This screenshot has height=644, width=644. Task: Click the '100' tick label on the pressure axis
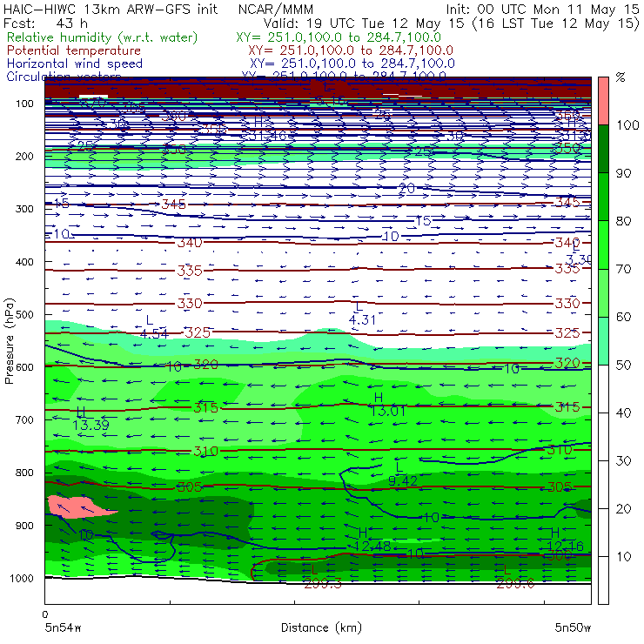24,104
